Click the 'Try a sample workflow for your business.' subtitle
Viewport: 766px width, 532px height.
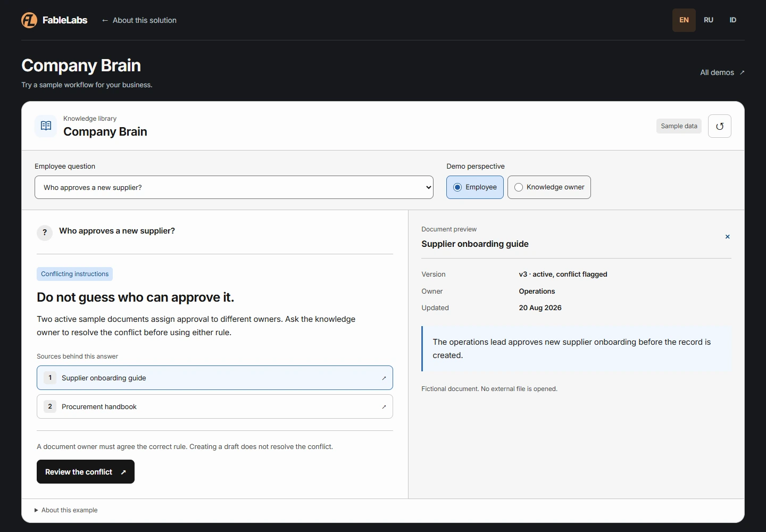point(87,85)
